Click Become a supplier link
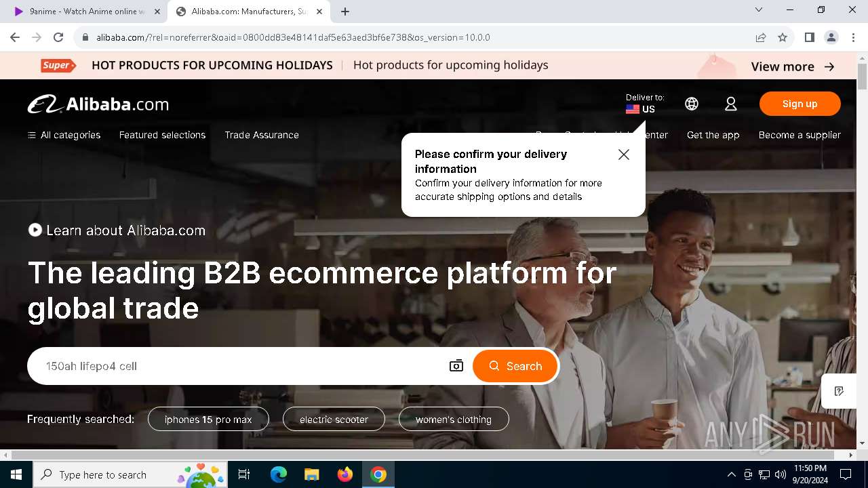 (x=800, y=135)
